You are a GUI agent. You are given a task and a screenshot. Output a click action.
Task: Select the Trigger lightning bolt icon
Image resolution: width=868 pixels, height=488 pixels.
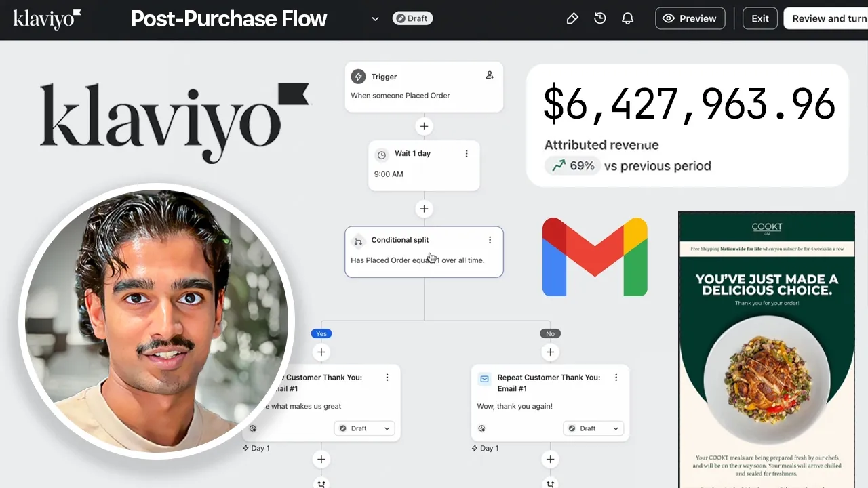358,77
